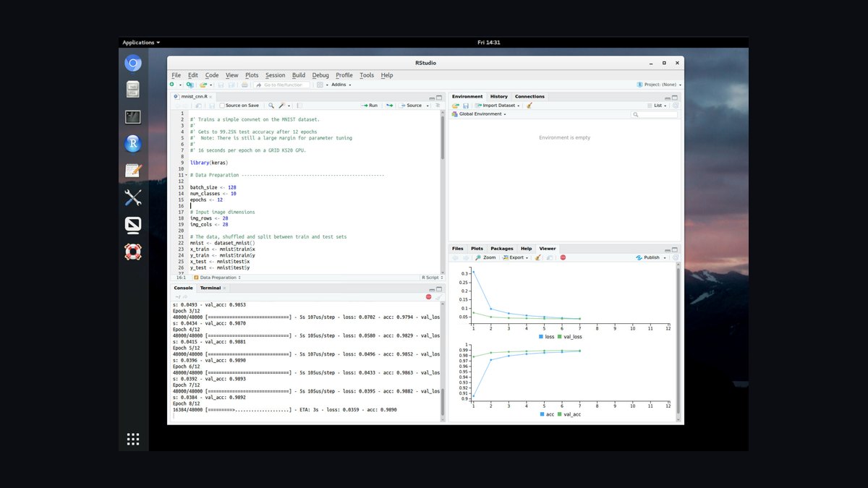This screenshot has width=868, height=488.
Task: Open the Global Environment dropdown
Action: [479, 114]
